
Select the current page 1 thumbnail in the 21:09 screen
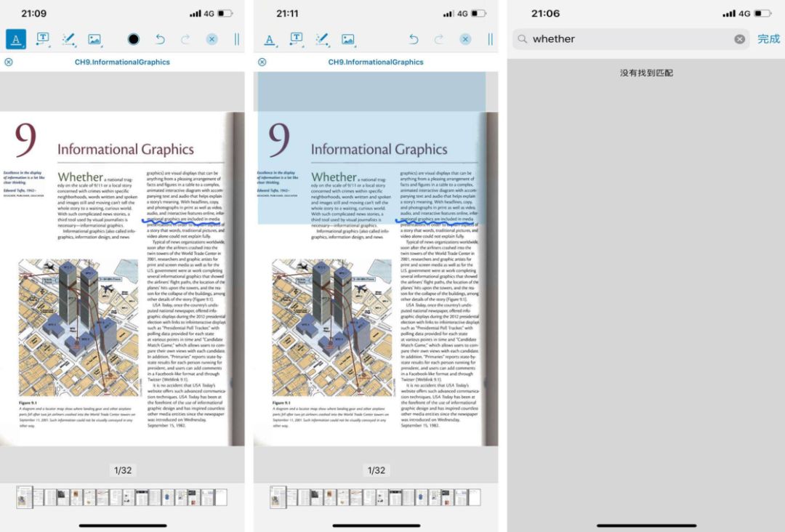click(x=24, y=497)
